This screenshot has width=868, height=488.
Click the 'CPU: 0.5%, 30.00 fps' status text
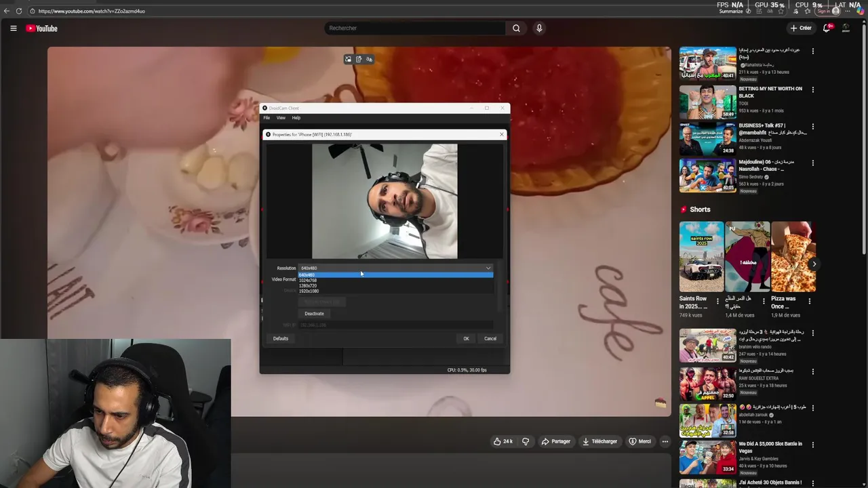tap(467, 370)
